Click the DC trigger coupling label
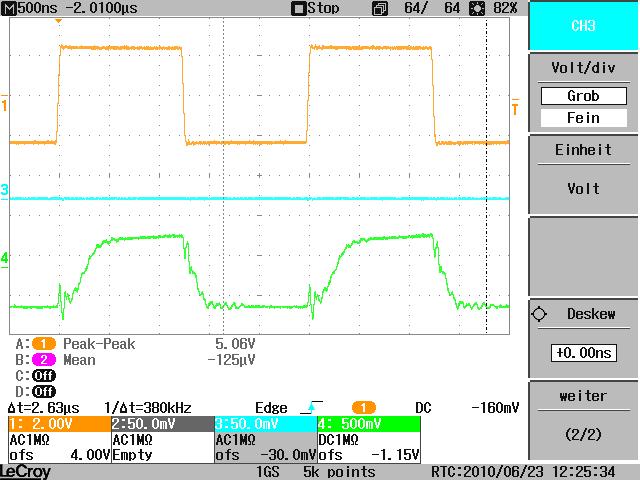640x480 pixels. 423,408
